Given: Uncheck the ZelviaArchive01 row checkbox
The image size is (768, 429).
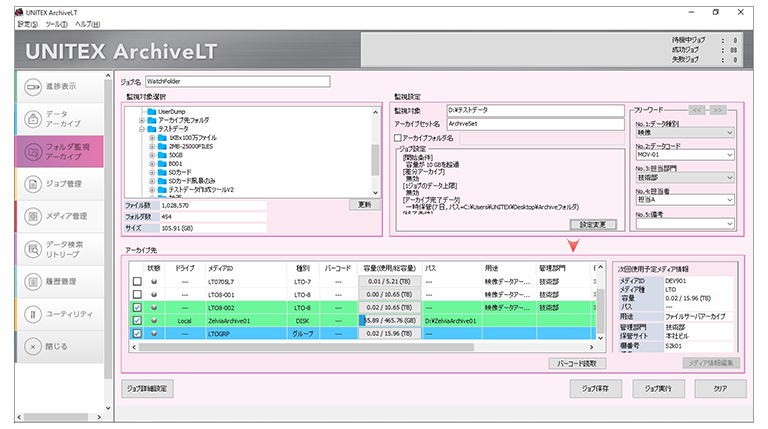Looking at the screenshot, I should pos(138,320).
